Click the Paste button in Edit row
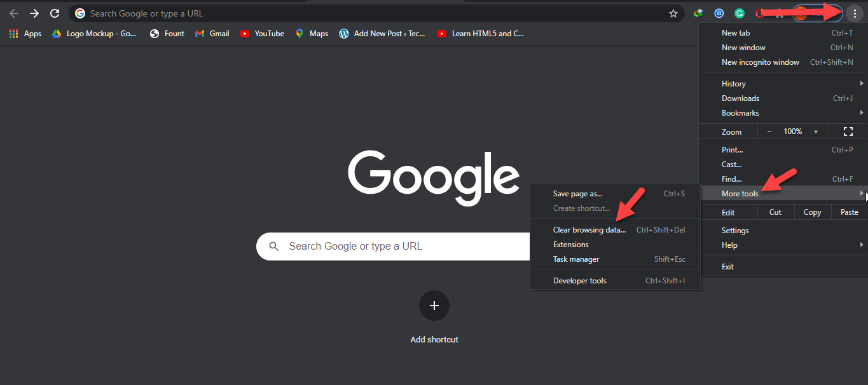Screen dimensions: 868x385 pos(849,212)
